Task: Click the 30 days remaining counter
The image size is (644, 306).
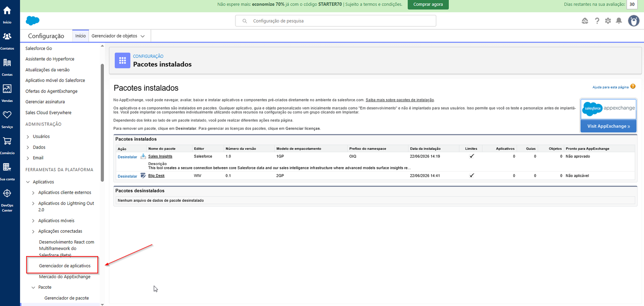Action: click(x=632, y=4)
